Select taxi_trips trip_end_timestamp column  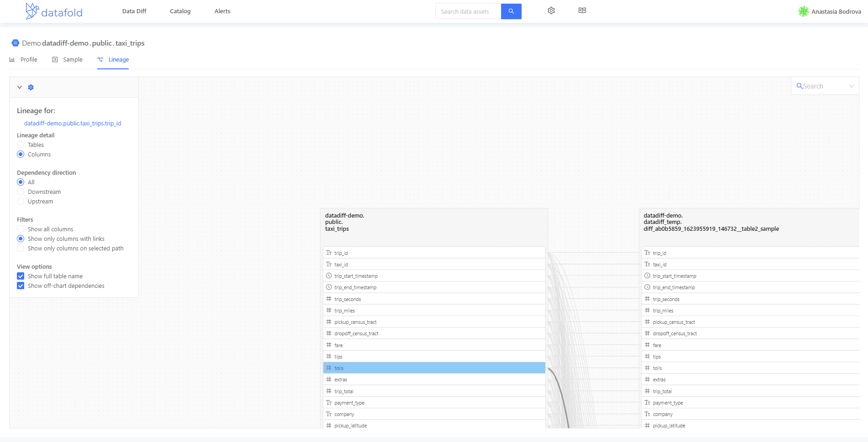(434, 287)
